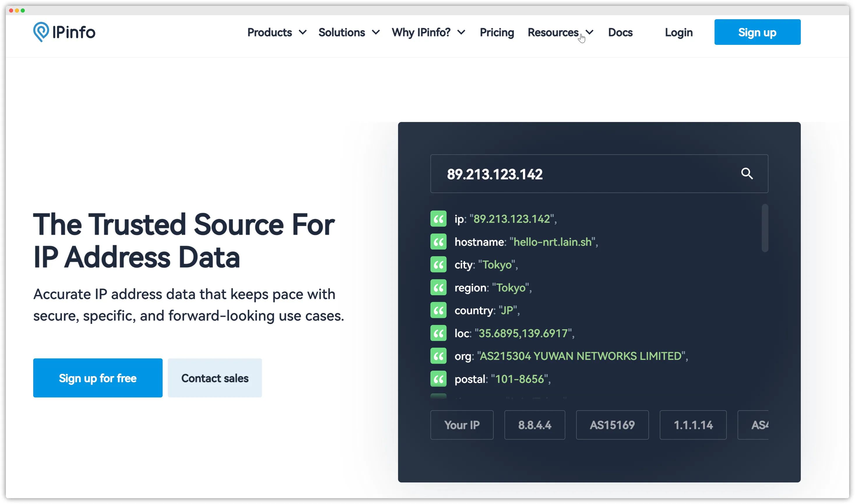
Task: Go to the Pricing page
Action: (x=497, y=32)
